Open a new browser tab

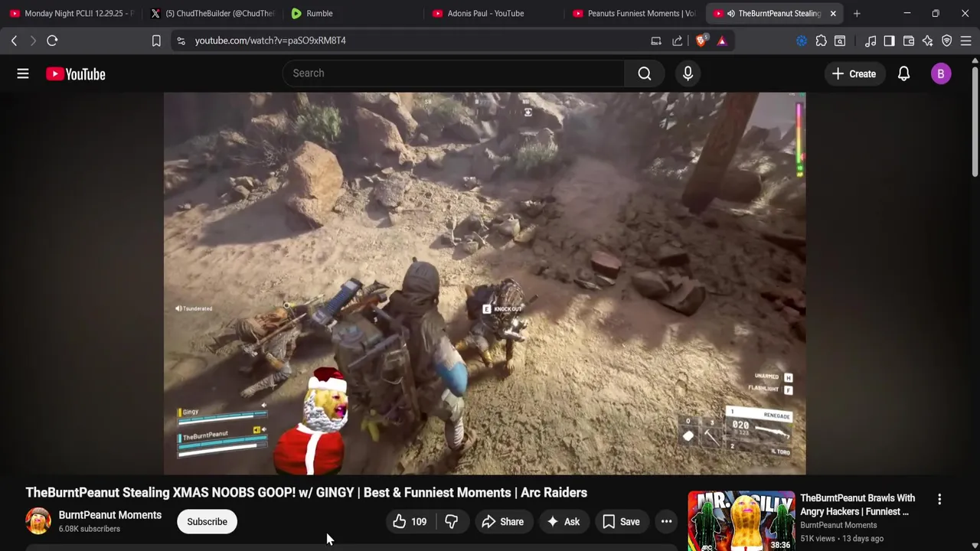pos(857,13)
